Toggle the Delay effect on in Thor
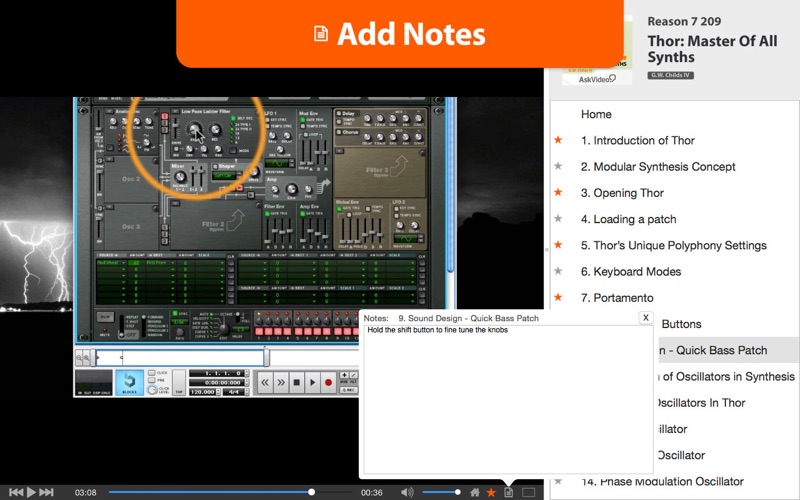 (338, 114)
